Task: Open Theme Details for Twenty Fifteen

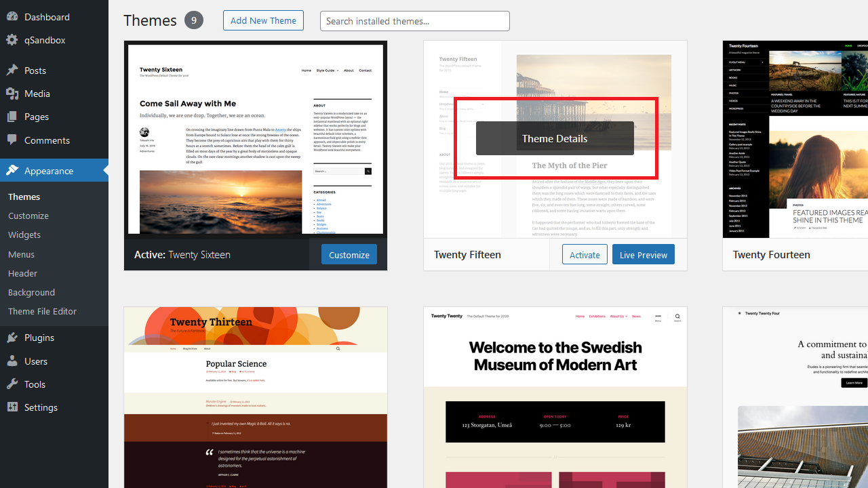Action: point(555,138)
